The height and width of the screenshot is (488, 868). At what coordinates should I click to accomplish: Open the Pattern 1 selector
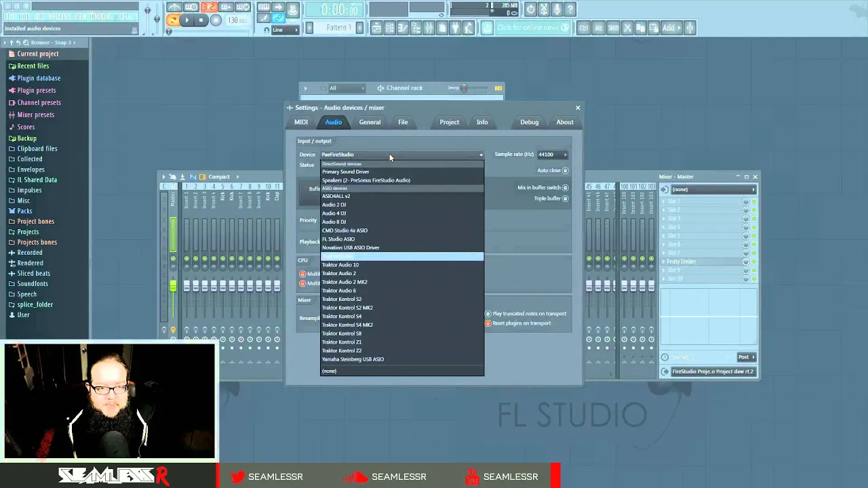coord(340,28)
